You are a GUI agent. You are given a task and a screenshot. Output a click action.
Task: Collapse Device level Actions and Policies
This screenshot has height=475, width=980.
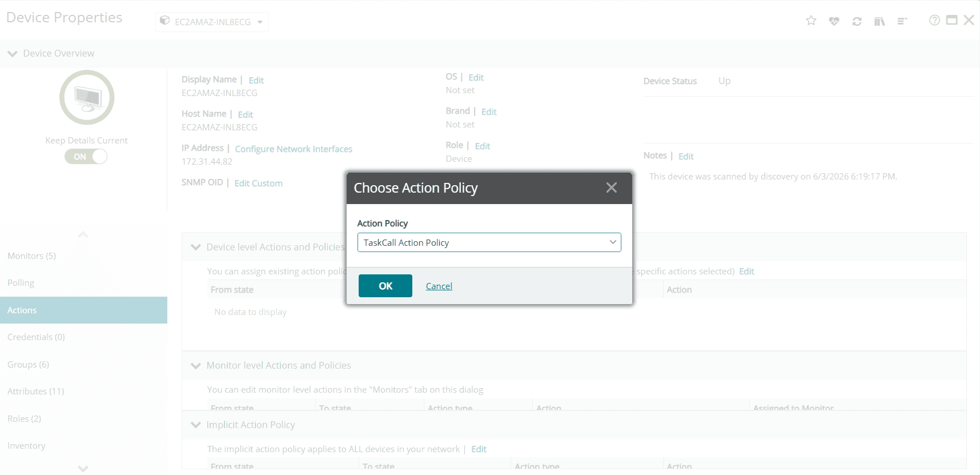coord(196,247)
